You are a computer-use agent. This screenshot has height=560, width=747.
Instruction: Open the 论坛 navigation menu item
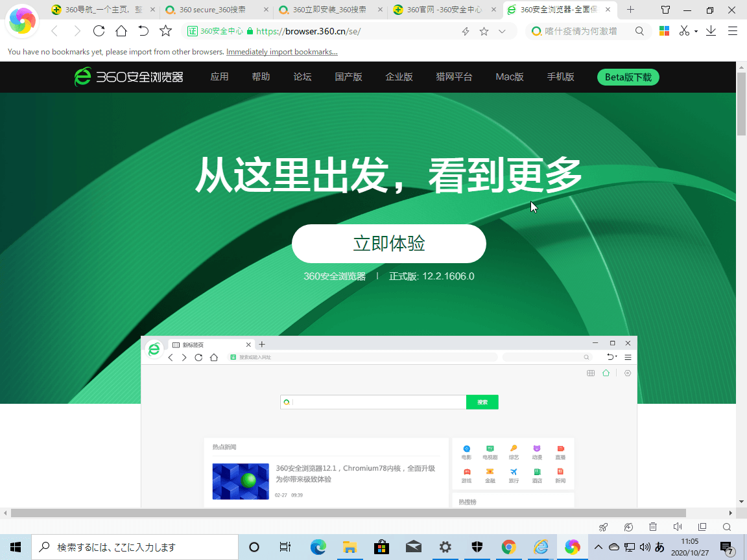pos(302,76)
